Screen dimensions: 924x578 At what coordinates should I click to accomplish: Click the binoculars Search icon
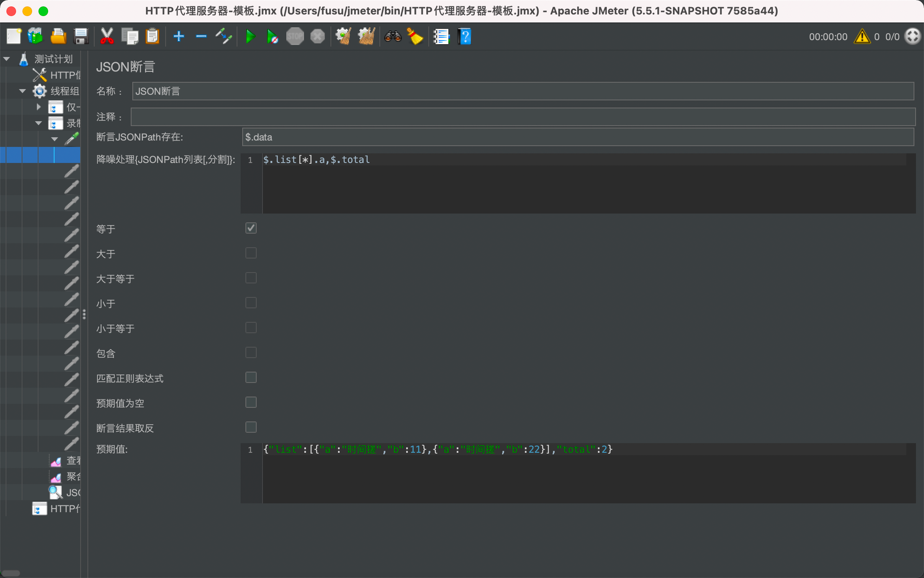tap(393, 37)
